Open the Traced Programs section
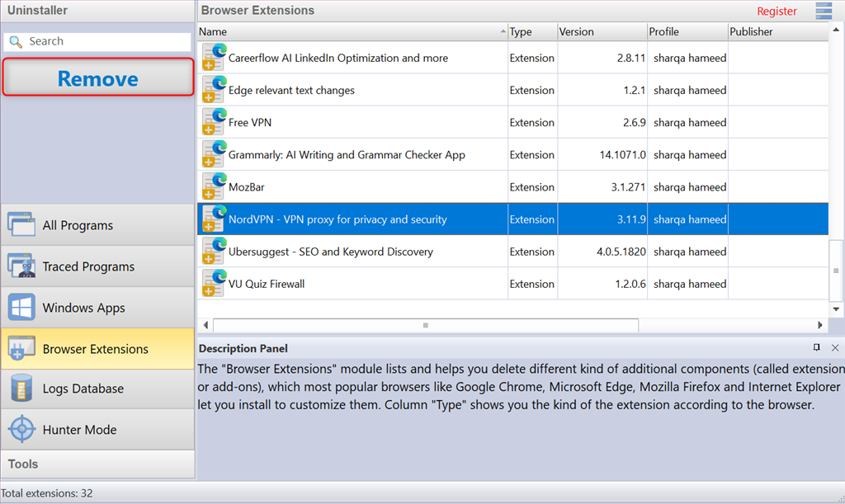This screenshot has width=845, height=504. pyautogui.click(x=97, y=266)
